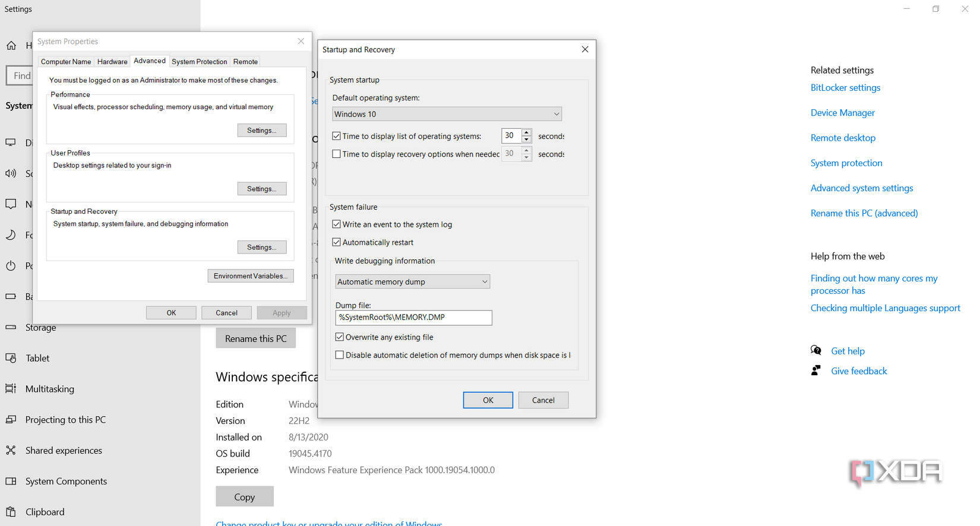
Task: Click the Shared experiences icon
Action: coord(11,451)
